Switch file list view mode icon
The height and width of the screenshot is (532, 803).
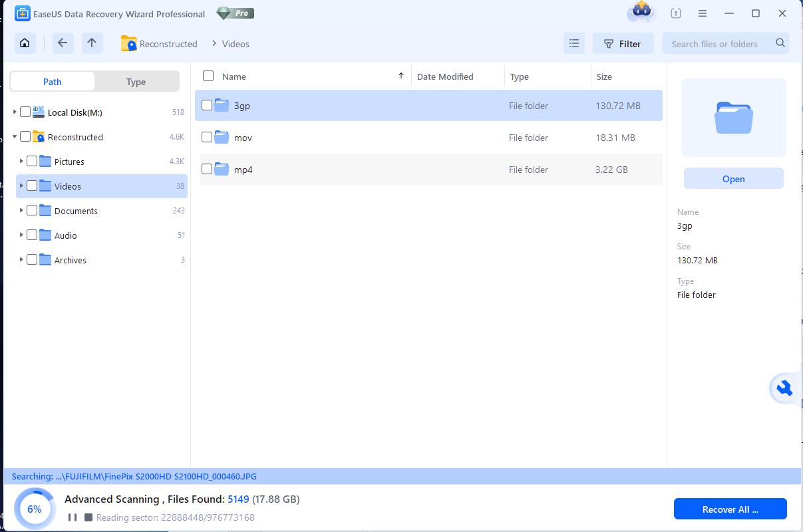573,44
